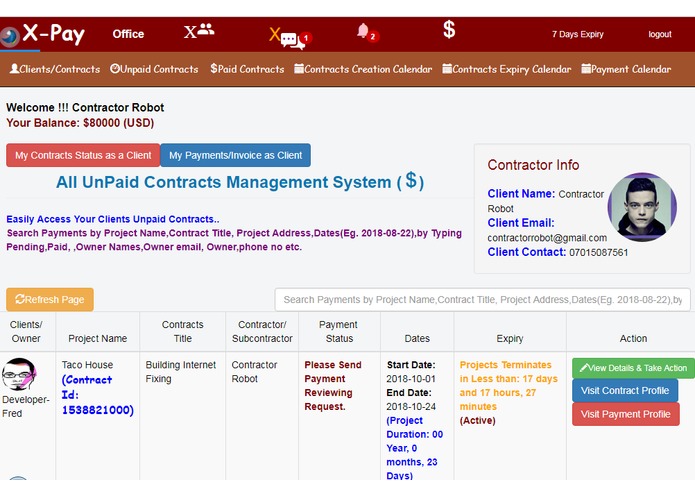Click Visit Contract Profile button

(x=625, y=391)
